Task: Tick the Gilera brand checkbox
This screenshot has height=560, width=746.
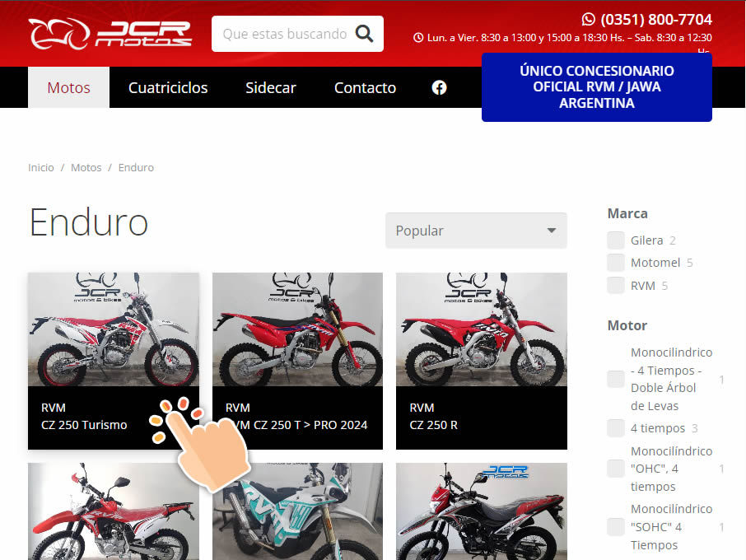Action: (x=616, y=240)
